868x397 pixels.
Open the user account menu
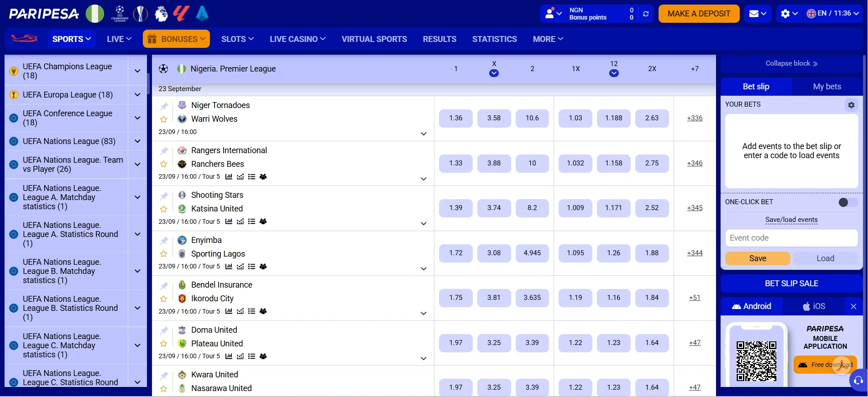[x=553, y=14]
